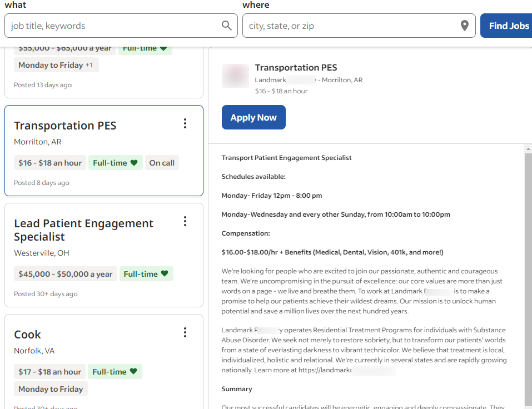Viewport: 532px width, 409px height.
Task: Click the $45,000 - $50,000 a year salary tag
Action: 65,274
